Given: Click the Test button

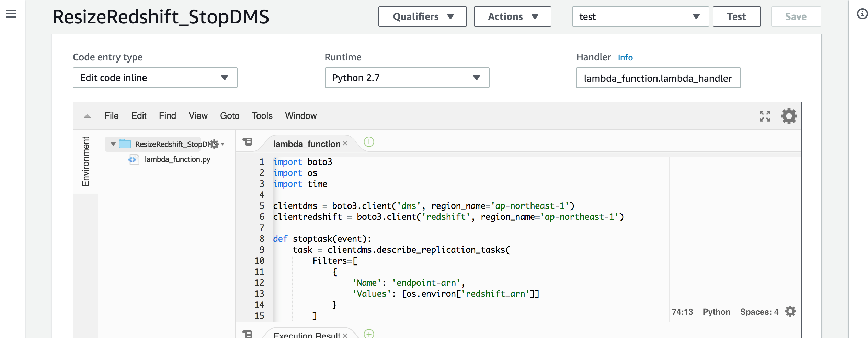Looking at the screenshot, I should (x=736, y=16).
